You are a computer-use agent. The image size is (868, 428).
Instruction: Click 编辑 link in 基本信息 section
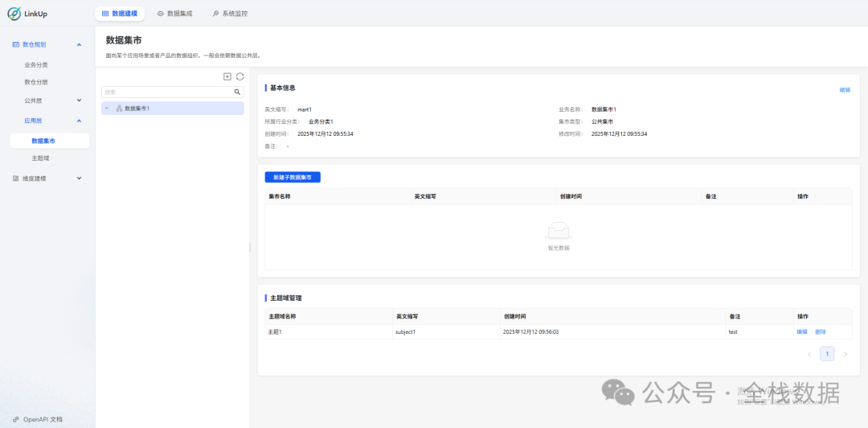[x=845, y=90]
